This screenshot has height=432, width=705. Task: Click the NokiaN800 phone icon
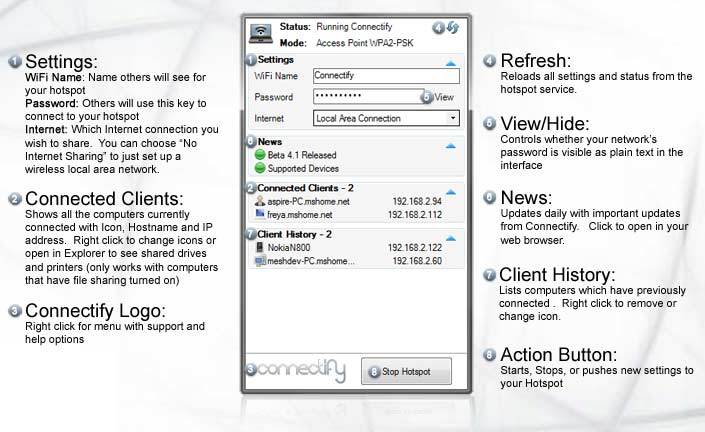(x=260, y=247)
